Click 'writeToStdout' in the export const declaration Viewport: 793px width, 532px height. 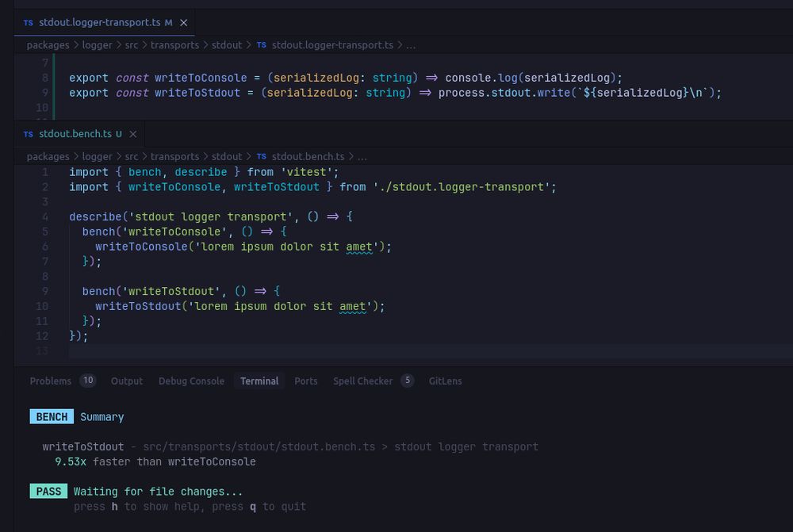pos(197,93)
